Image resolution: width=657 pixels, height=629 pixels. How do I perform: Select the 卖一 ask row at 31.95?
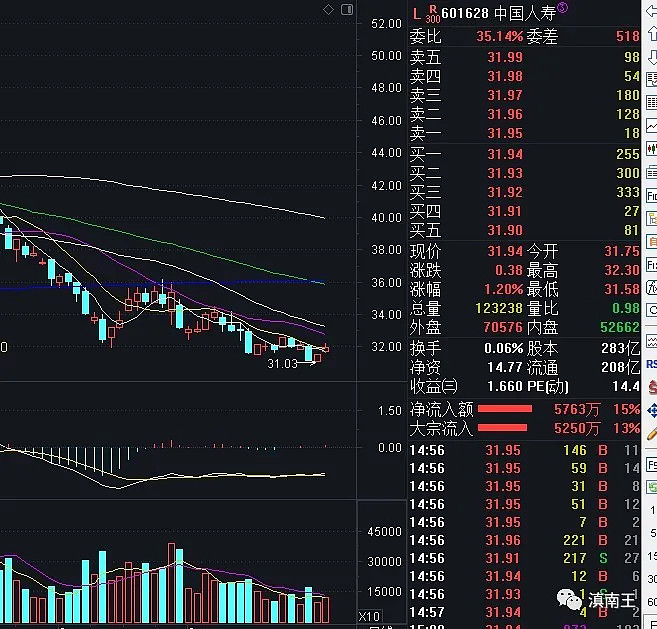click(x=524, y=133)
